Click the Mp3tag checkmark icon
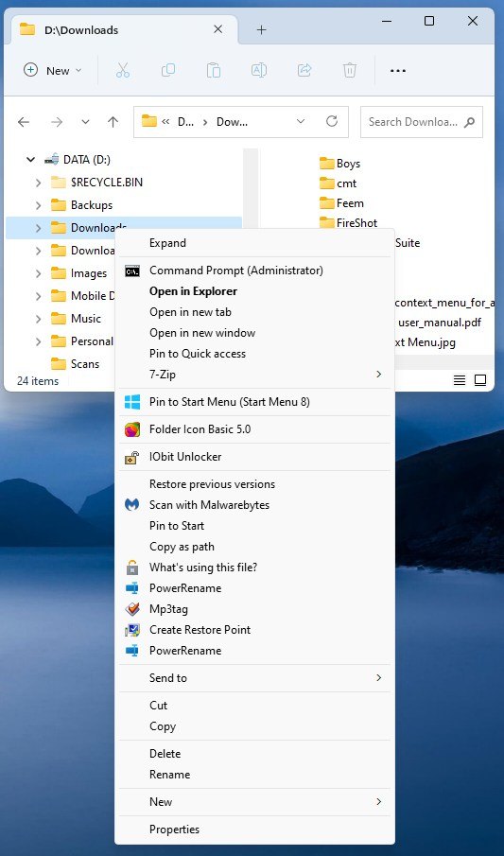 (132, 609)
